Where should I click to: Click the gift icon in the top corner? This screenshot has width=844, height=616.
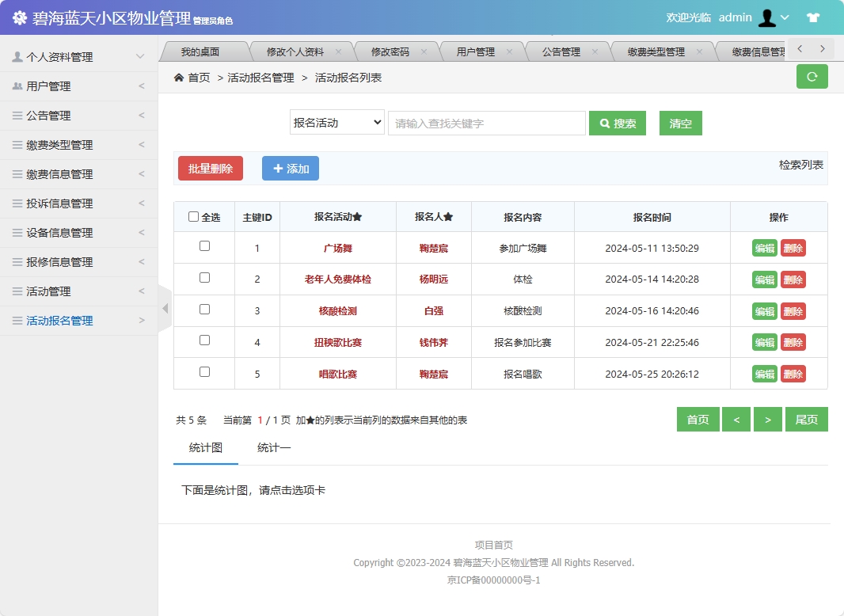[814, 17]
